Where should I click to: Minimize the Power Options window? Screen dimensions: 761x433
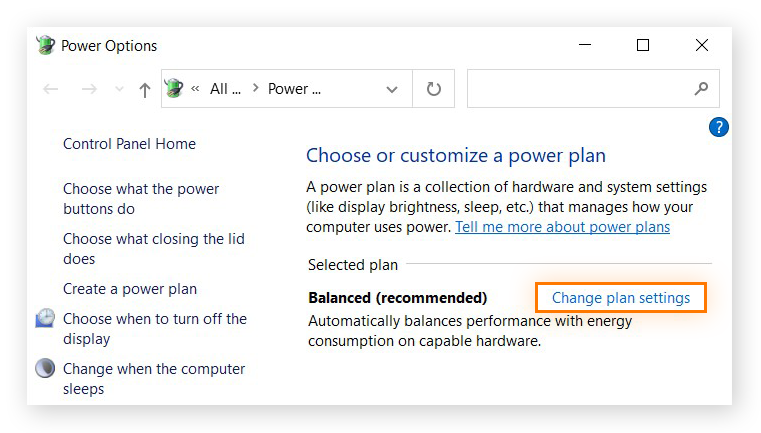pos(585,45)
